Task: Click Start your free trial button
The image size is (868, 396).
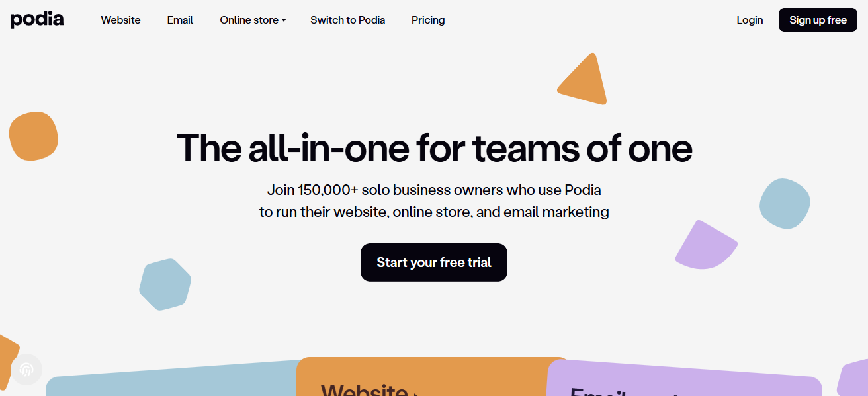Action: pos(434,262)
